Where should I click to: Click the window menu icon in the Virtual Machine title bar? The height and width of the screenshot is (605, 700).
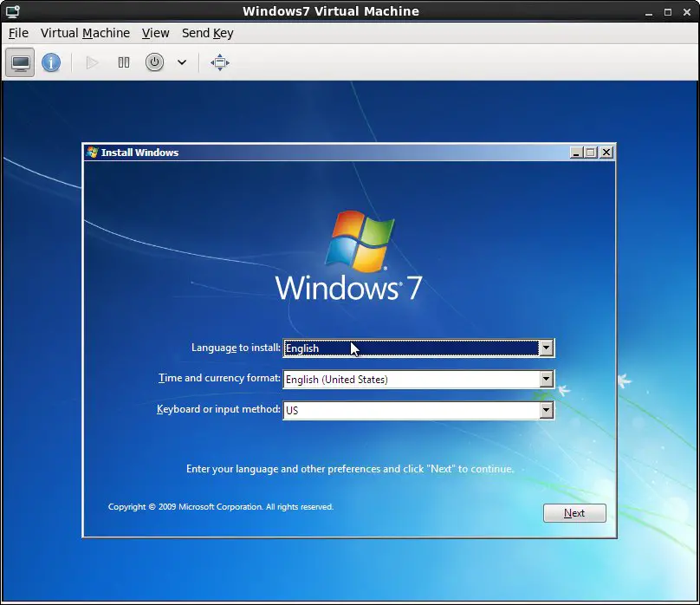click(x=12, y=11)
